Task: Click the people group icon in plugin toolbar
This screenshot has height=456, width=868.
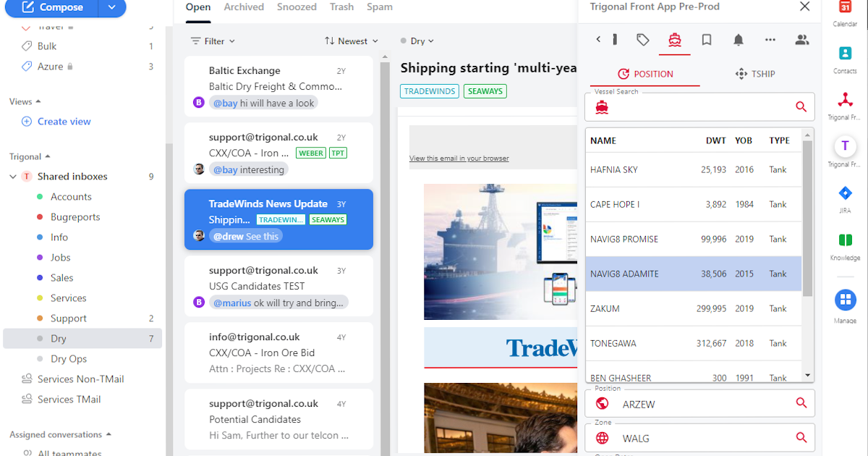Action: (801, 40)
